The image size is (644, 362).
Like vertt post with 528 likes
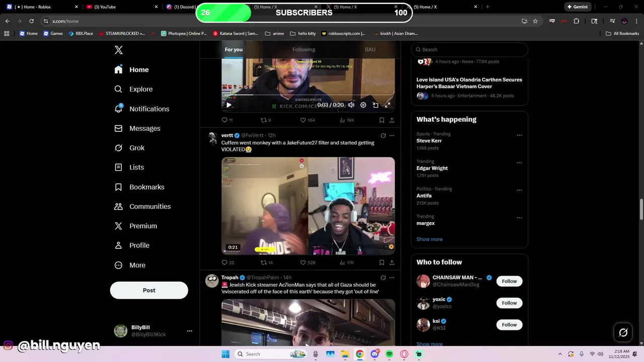click(x=307, y=262)
